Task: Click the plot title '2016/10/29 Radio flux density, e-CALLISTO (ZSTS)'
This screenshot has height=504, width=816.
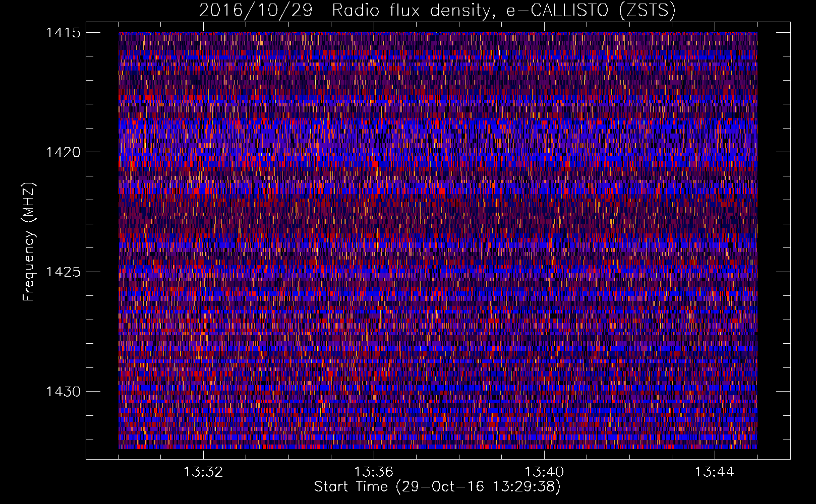Action: point(437,11)
